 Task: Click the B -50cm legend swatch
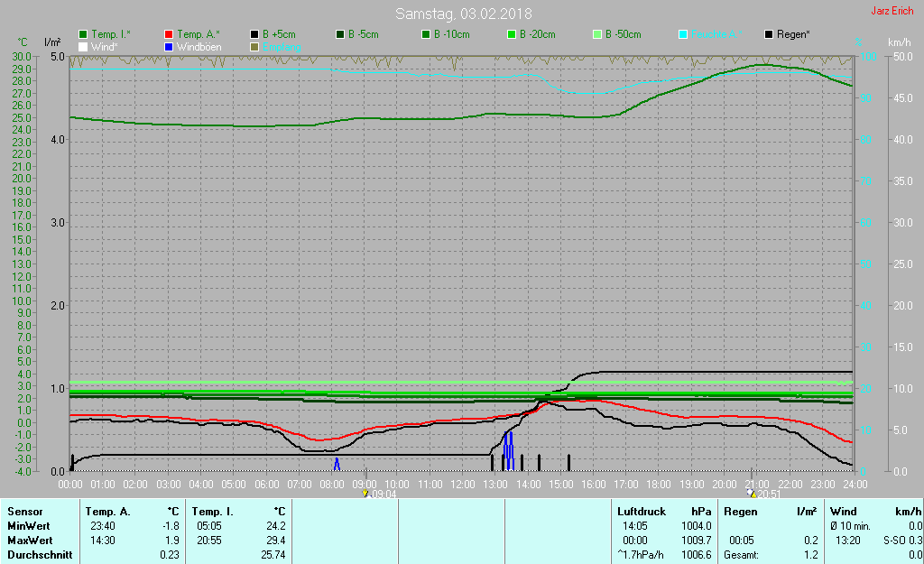click(x=597, y=34)
